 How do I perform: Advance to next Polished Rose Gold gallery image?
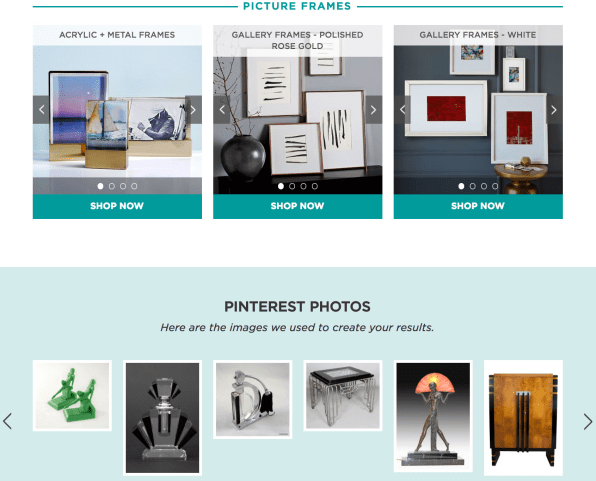pyautogui.click(x=374, y=110)
